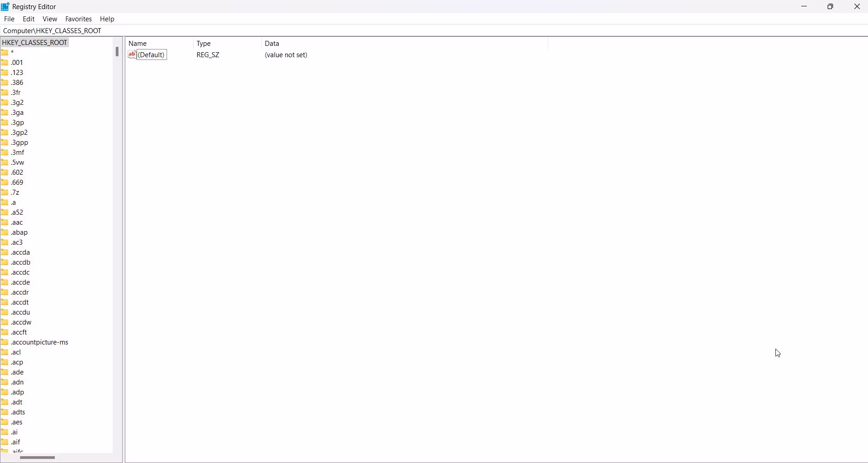Click the REG_SZ type cell

tap(208, 55)
